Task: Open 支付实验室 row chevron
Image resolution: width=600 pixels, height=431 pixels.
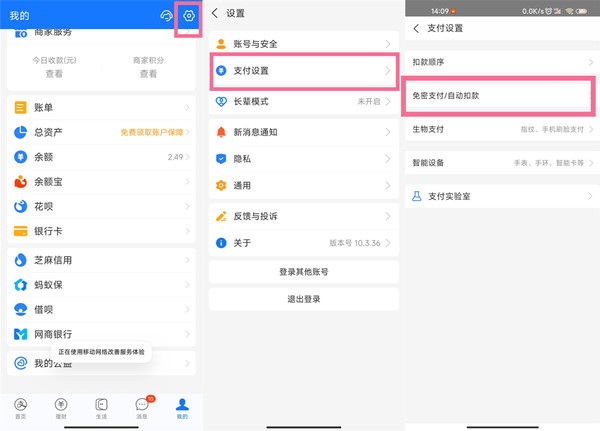Action: (590, 196)
